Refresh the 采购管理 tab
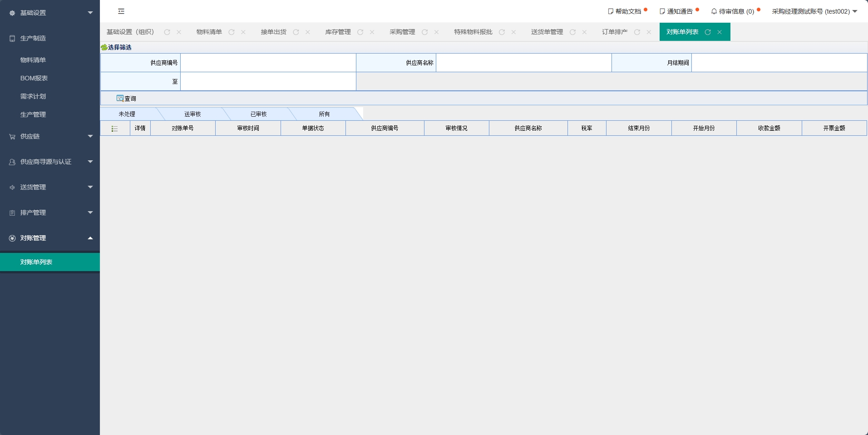The image size is (868, 435). click(x=425, y=32)
